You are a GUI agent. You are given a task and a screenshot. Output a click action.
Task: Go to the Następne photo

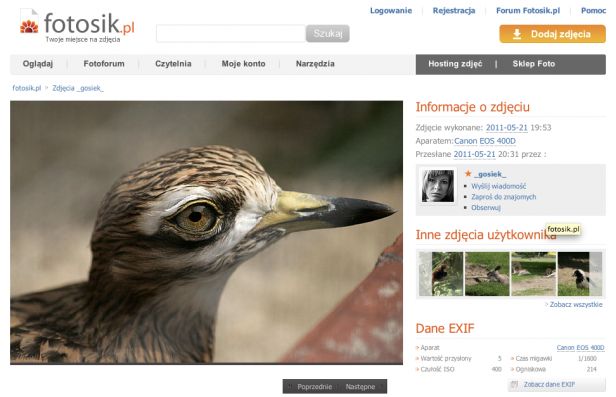pos(360,387)
